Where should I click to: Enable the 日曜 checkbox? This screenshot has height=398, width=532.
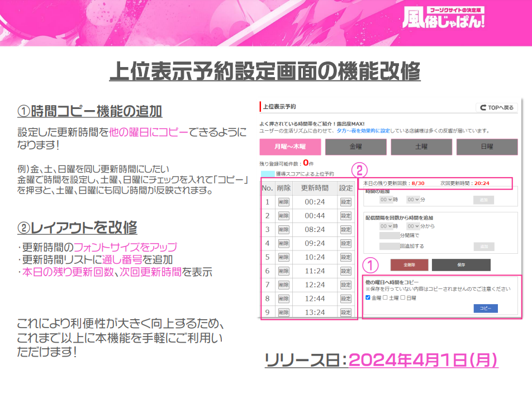pos(402,297)
